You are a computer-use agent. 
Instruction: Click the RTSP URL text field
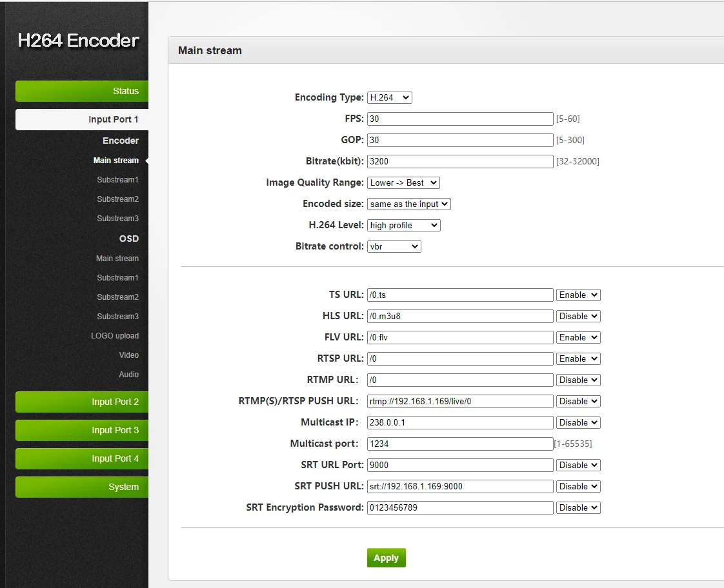pyautogui.click(x=460, y=358)
